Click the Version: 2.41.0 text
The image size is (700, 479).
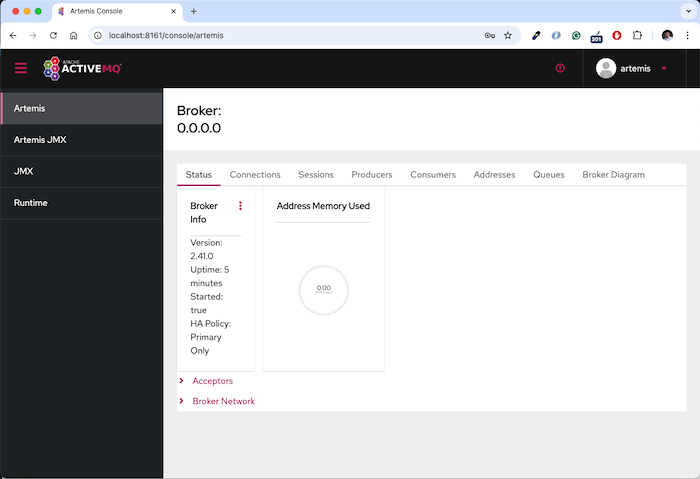(x=206, y=250)
